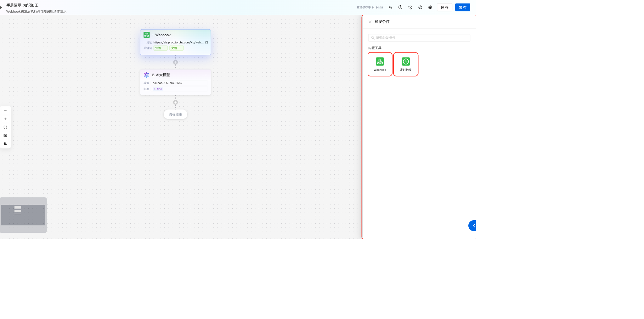Close the 触发条件 panel
Screen dimensions: 644x319
pos(370,22)
